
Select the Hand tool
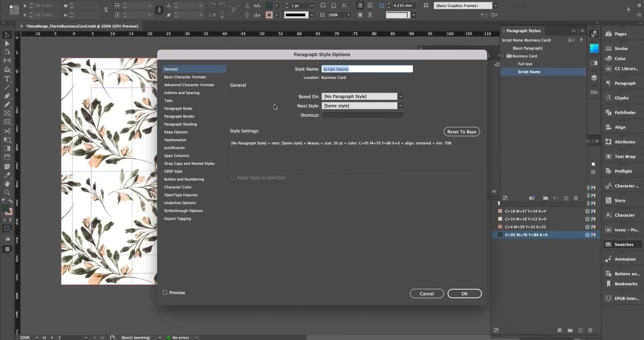7,184
